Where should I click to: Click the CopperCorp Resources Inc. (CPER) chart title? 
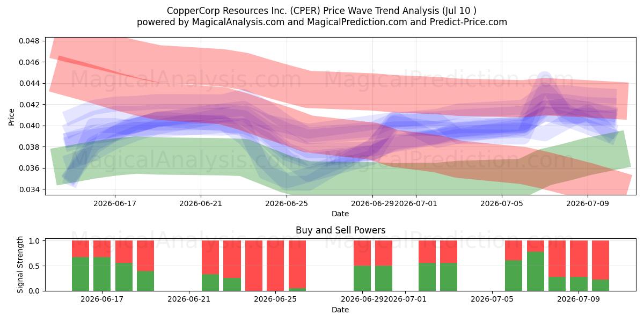click(322, 11)
